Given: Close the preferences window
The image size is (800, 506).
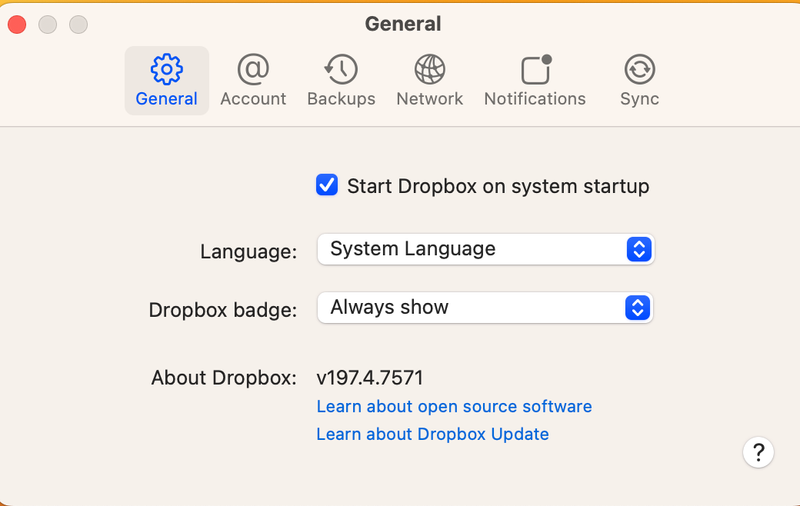Looking at the screenshot, I should pos(17,24).
